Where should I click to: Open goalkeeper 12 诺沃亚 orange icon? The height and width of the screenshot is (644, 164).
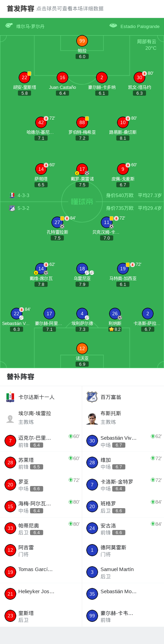pyautogui.click(x=82, y=348)
